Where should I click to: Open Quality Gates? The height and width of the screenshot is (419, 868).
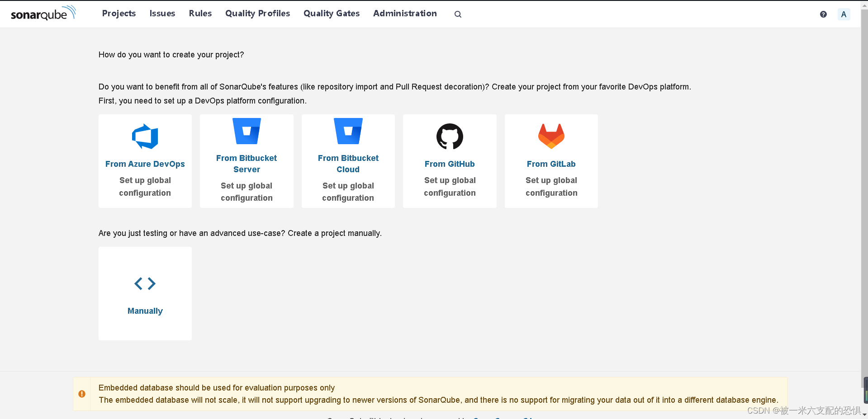click(332, 14)
